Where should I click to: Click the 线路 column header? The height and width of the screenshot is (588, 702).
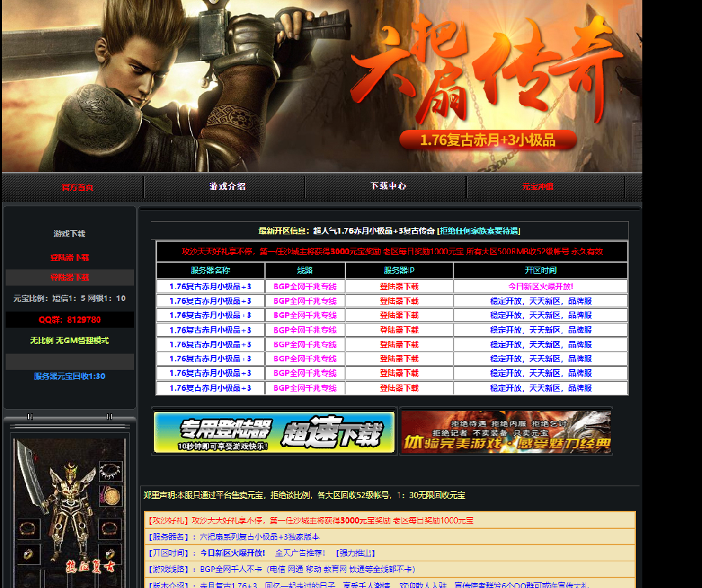point(305,270)
